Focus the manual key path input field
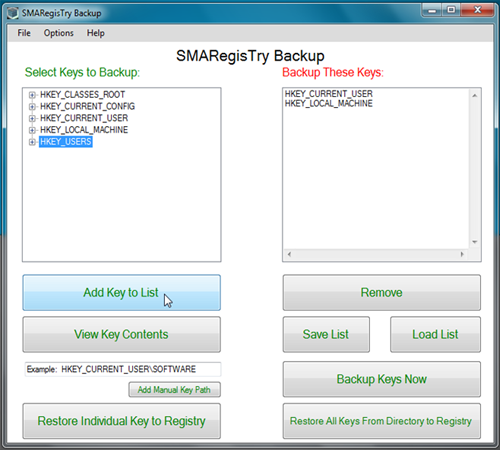Viewport: 500px width, 450px height. tap(123, 369)
